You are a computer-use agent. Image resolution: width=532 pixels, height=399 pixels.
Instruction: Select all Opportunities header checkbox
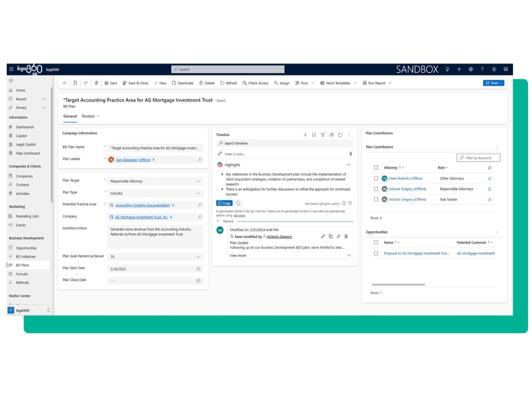(376, 243)
